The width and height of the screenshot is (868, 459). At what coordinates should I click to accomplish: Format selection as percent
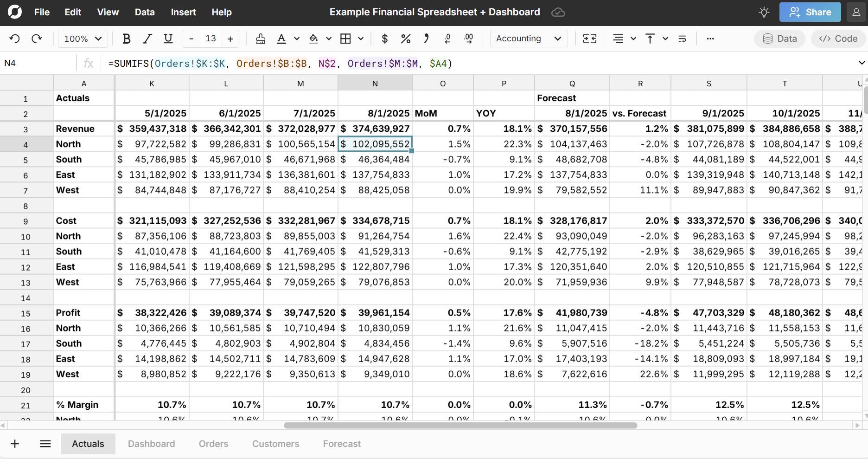[406, 39]
